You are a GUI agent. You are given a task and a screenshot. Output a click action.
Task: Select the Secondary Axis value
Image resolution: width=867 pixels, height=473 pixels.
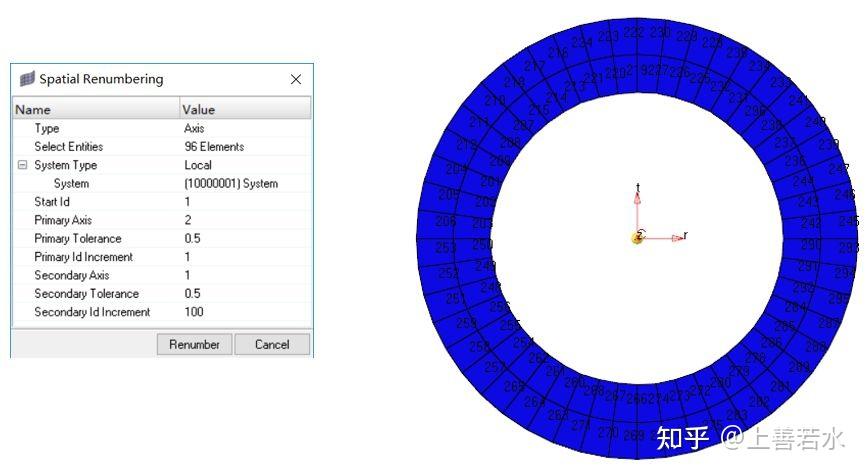point(246,275)
